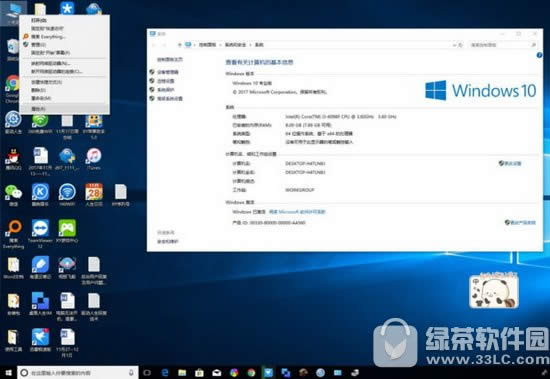Select 创建快捷方式(S) in the context menu

[47, 82]
